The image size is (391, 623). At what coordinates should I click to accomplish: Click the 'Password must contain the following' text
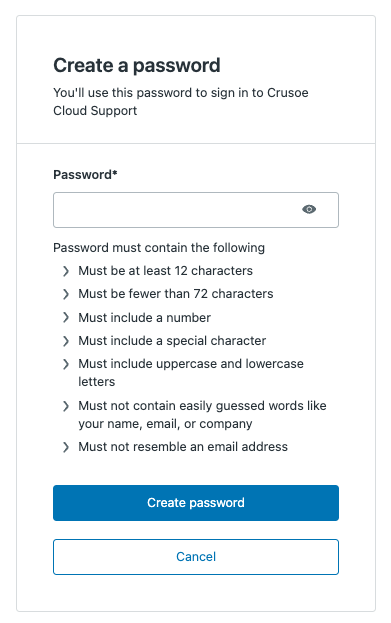click(159, 248)
